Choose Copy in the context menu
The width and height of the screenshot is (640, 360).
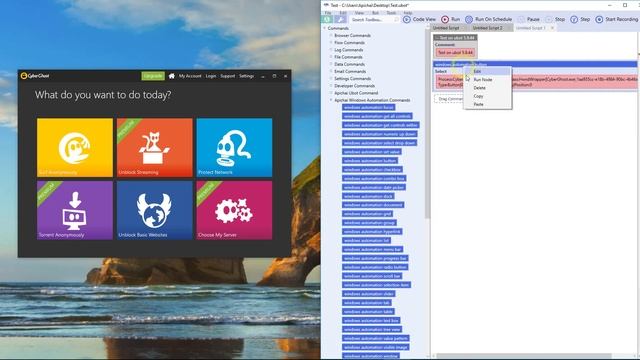(487, 96)
